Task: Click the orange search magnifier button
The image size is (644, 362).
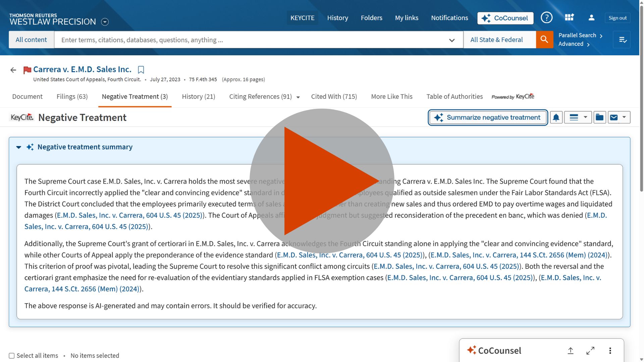Action: (x=544, y=40)
